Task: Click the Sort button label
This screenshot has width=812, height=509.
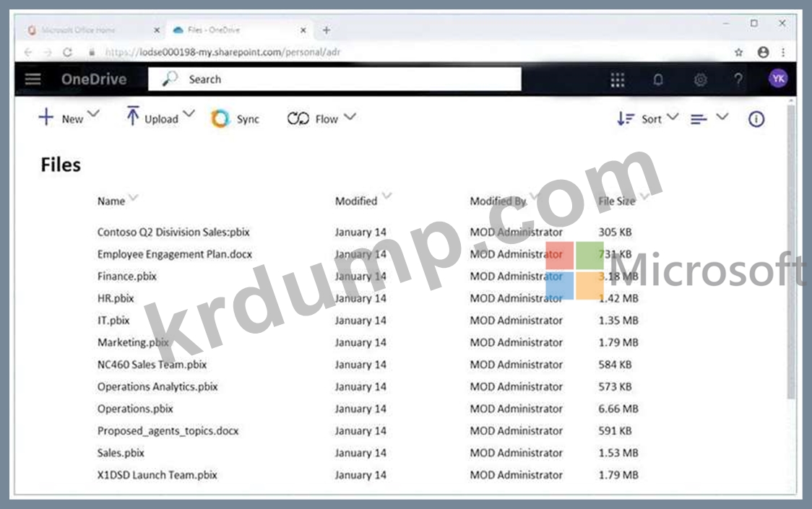Action: (652, 119)
